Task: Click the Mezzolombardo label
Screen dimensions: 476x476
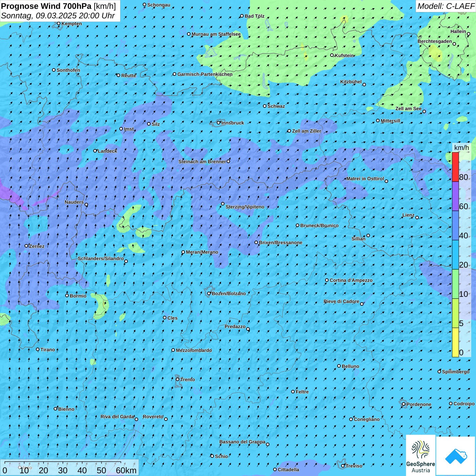Action: point(194,350)
